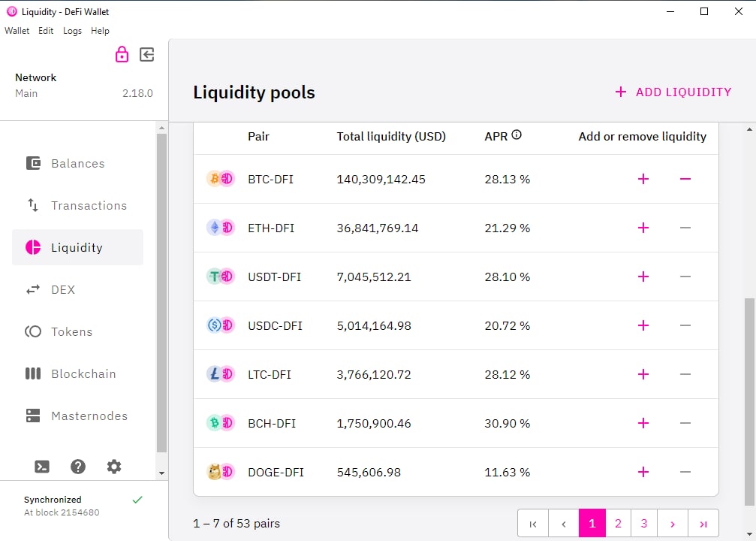
Task: Jump to the last page of pairs
Action: [x=704, y=524]
